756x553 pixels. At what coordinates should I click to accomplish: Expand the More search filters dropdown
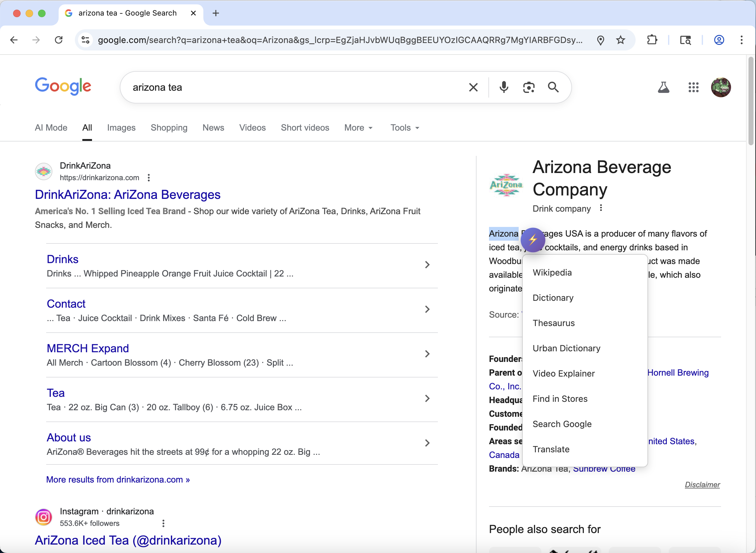[x=358, y=128]
